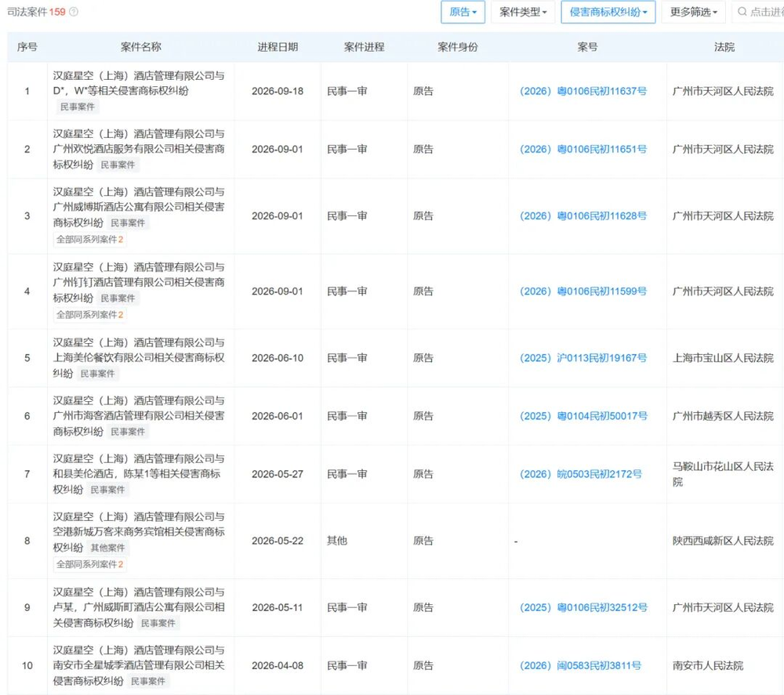Open the 更多筛选 dropdown

[x=694, y=12]
